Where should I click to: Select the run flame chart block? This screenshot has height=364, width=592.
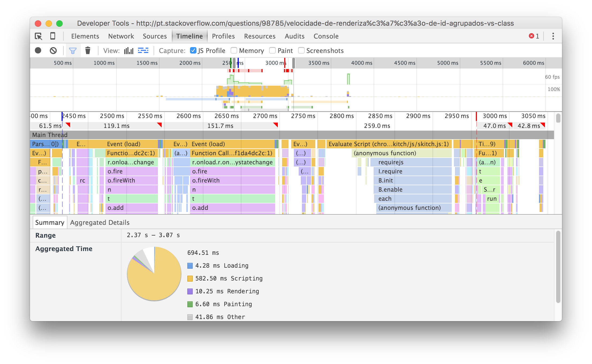tap(492, 199)
